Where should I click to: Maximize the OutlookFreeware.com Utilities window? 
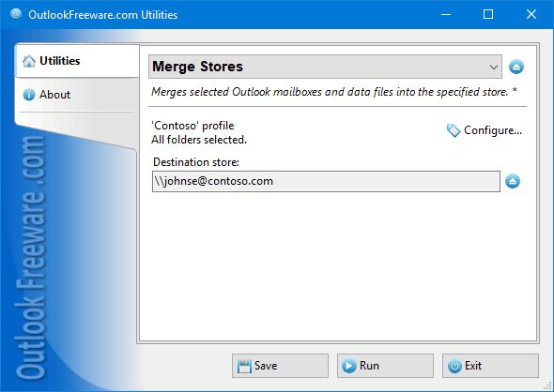[488, 14]
